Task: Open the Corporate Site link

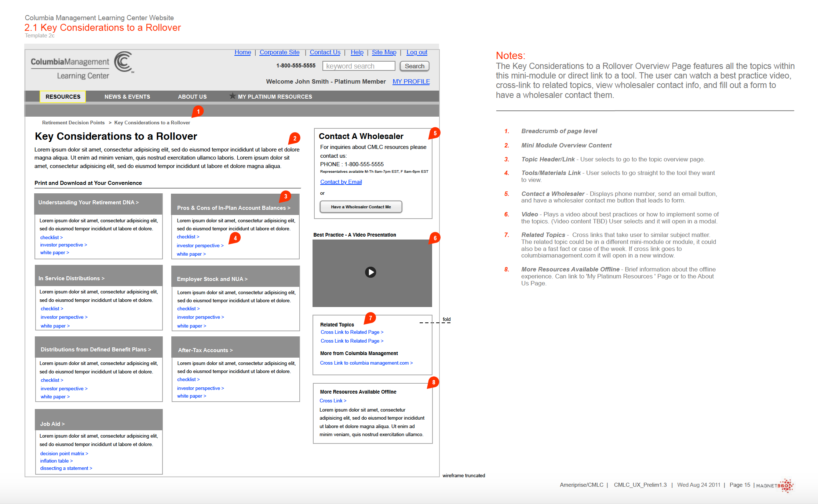Action: [280, 52]
